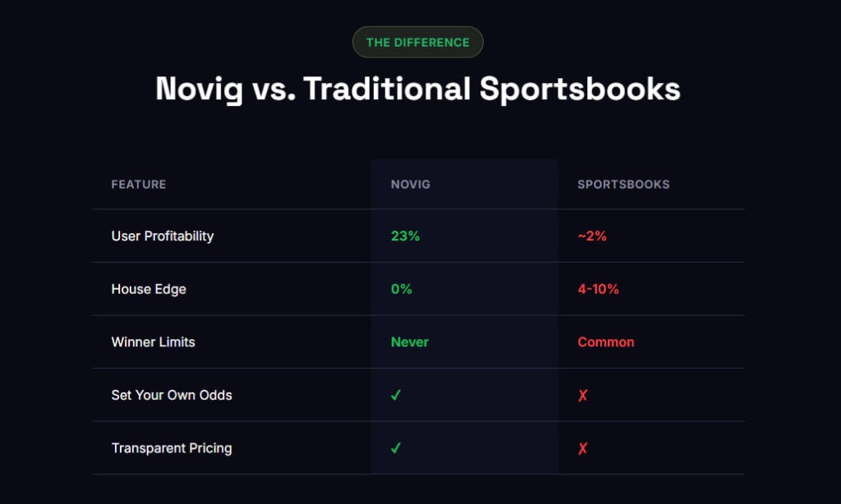Click the red ~2% profitability value
The width and height of the screenshot is (841, 504).
(x=592, y=236)
